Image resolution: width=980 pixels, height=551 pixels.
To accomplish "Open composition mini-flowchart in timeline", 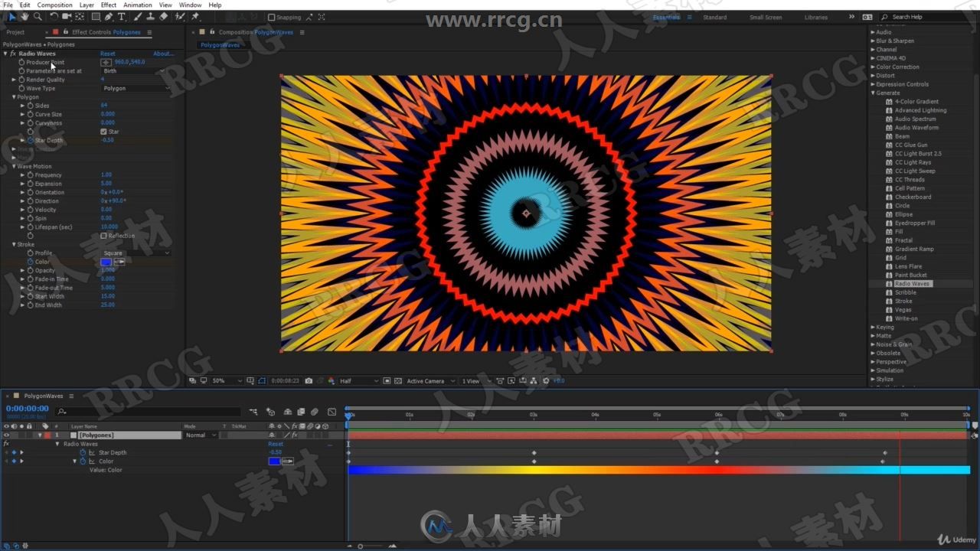I will click(253, 412).
